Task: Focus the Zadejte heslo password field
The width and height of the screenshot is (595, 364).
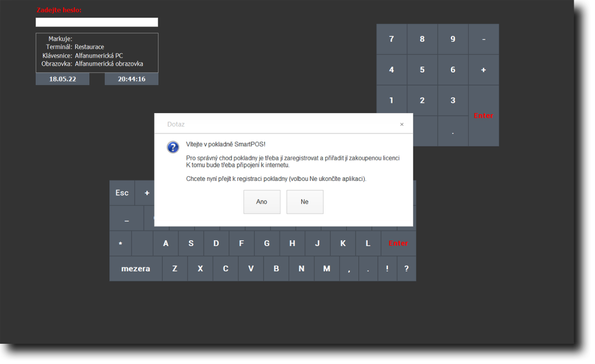Action: pos(97,23)
